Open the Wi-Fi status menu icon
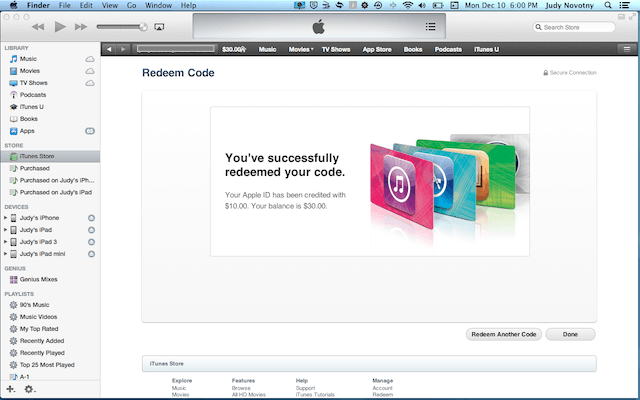Screen dimensions: 640x400 (407, 5)
